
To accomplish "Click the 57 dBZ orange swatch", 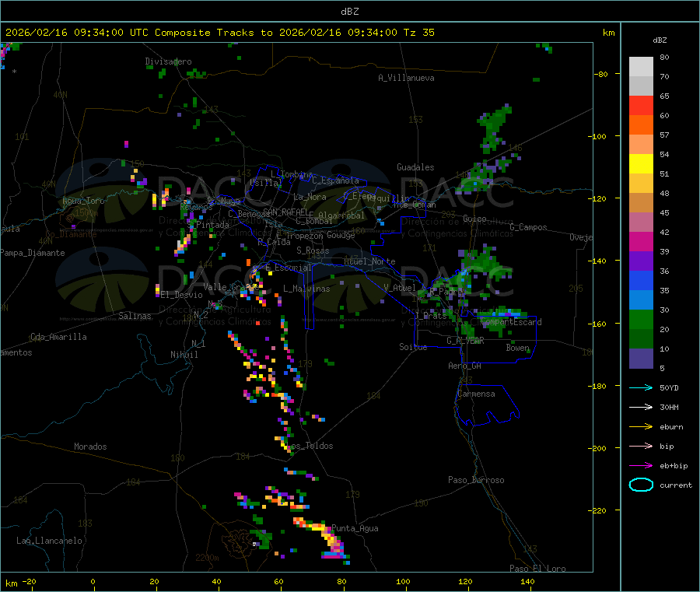I will point(641,125).
